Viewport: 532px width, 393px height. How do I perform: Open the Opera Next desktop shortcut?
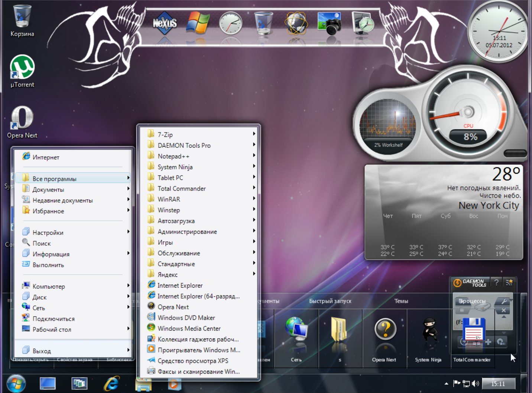point(22,122)
